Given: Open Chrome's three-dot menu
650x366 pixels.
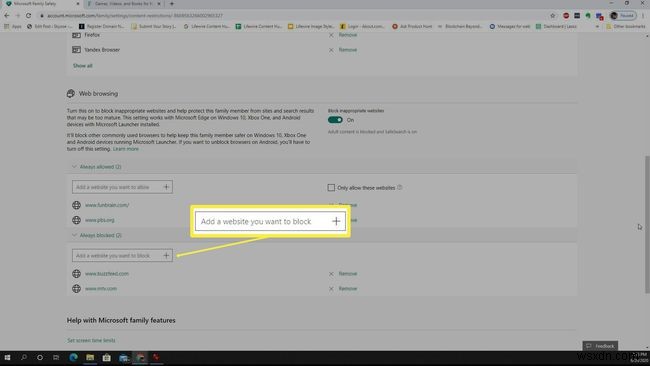Looking at the screenshot, I should click(643, 16).
